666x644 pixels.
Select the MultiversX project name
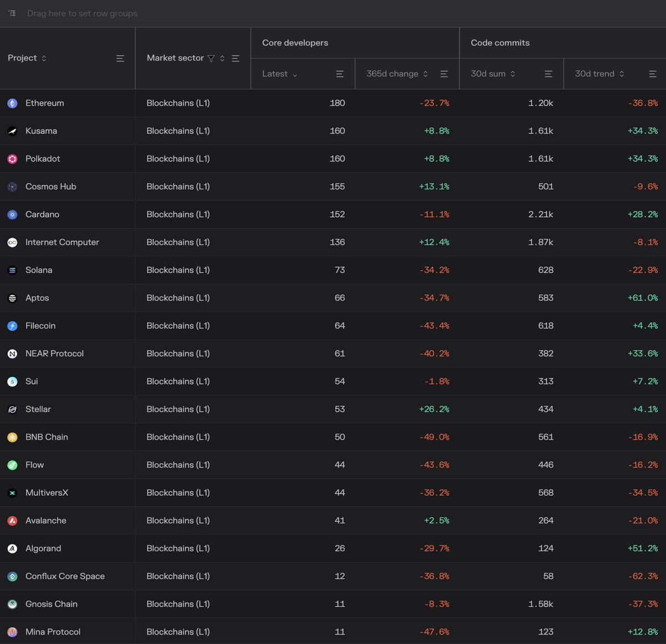[x=47, y=493]
